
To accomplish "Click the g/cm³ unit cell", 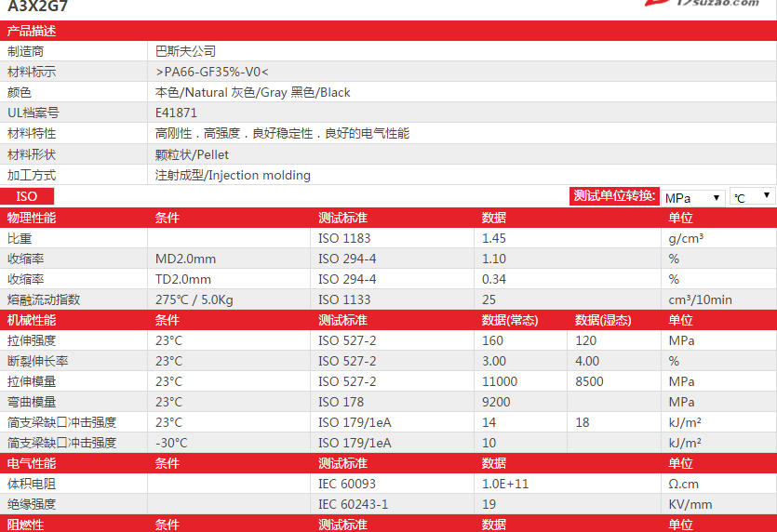I will pos(686,238).
